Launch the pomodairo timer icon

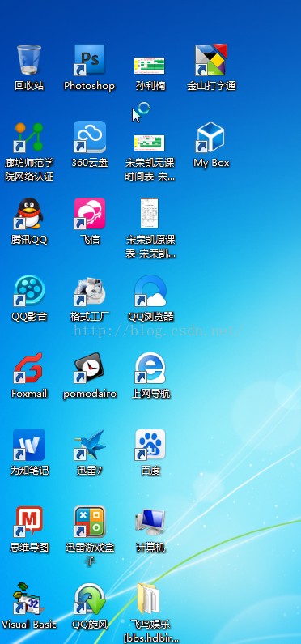tap(89, 368)
